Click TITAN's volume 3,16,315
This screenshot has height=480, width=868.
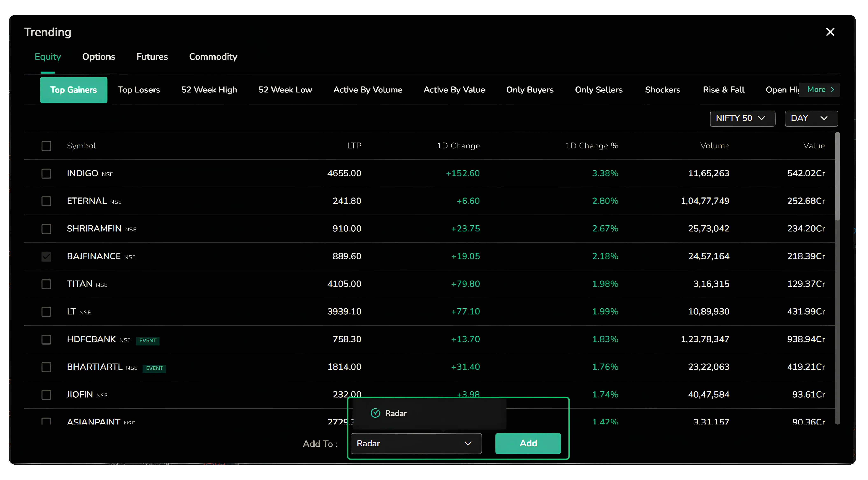[x=711, y=284]
